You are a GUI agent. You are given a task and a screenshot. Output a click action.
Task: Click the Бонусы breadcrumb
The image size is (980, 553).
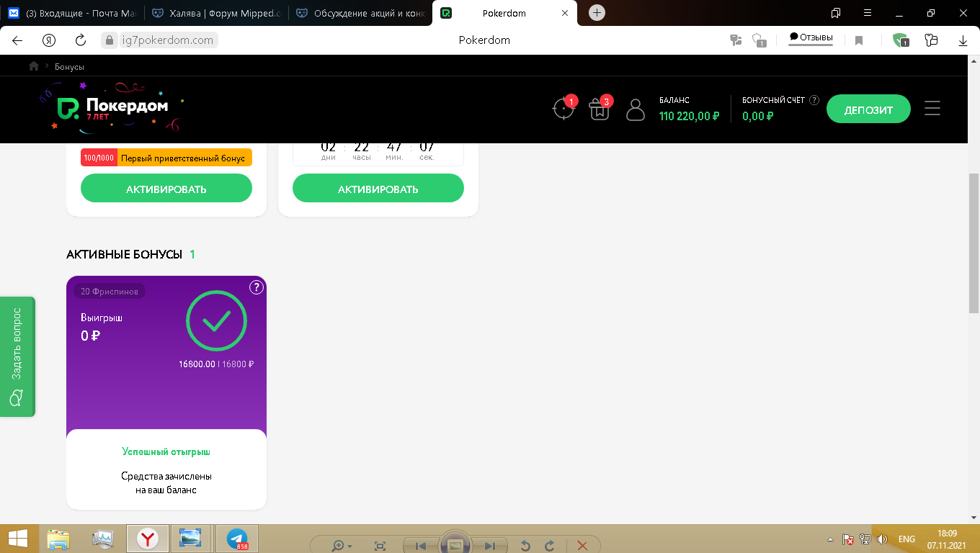tap(69, 66)
